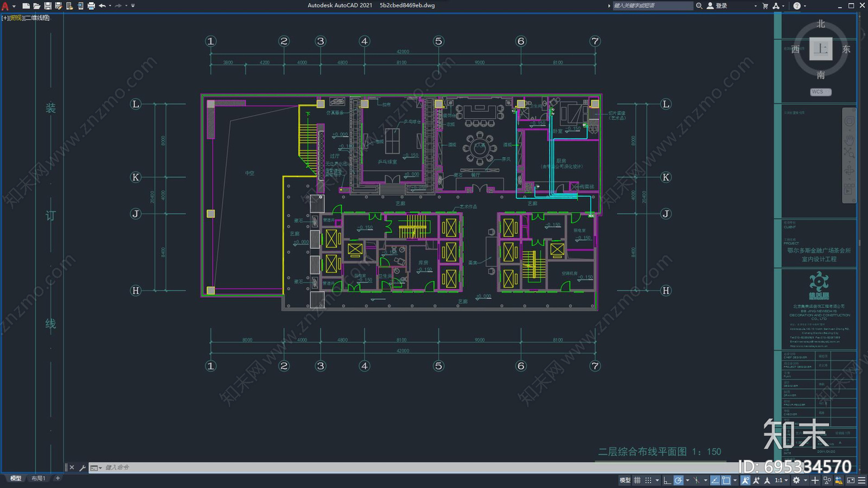Viewport: 868px width, 488px height.
Task: Expand the redo history dropdown
Action: [x=126, y=6]
